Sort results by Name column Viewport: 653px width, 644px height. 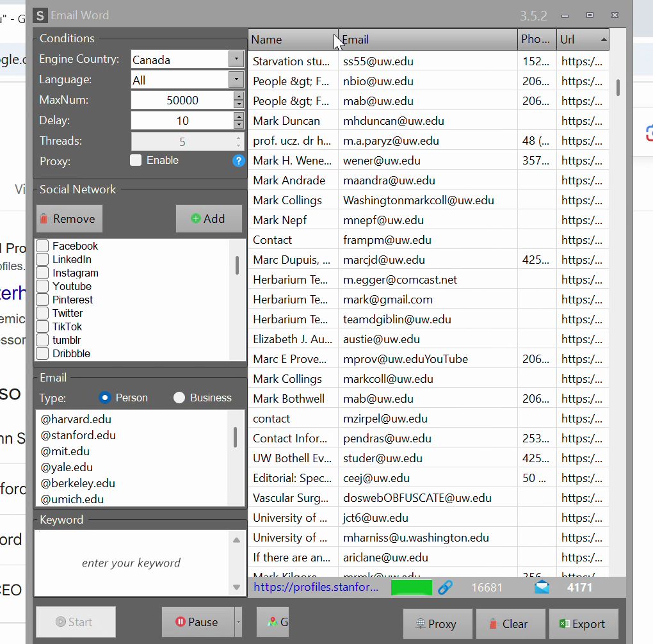point(293,40)
